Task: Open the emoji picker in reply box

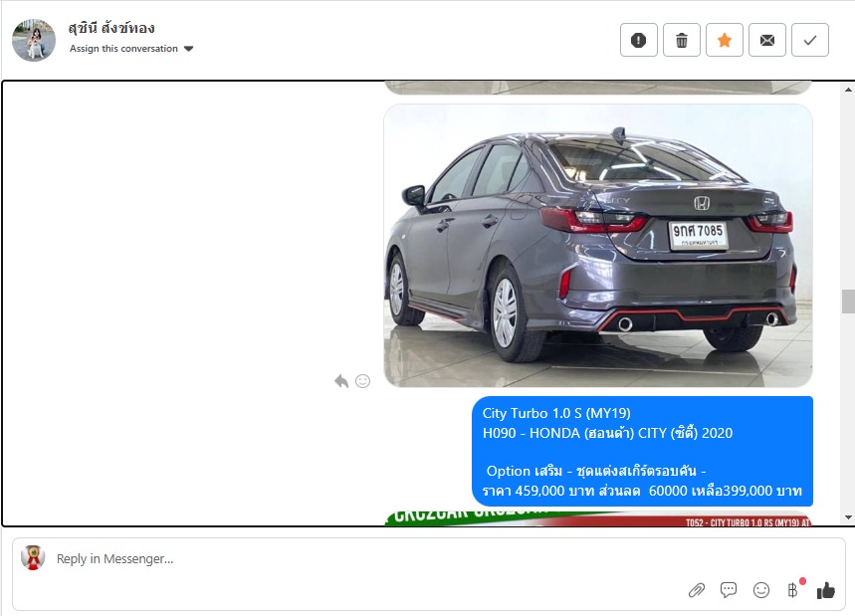Action: click(x=761, y=590)
